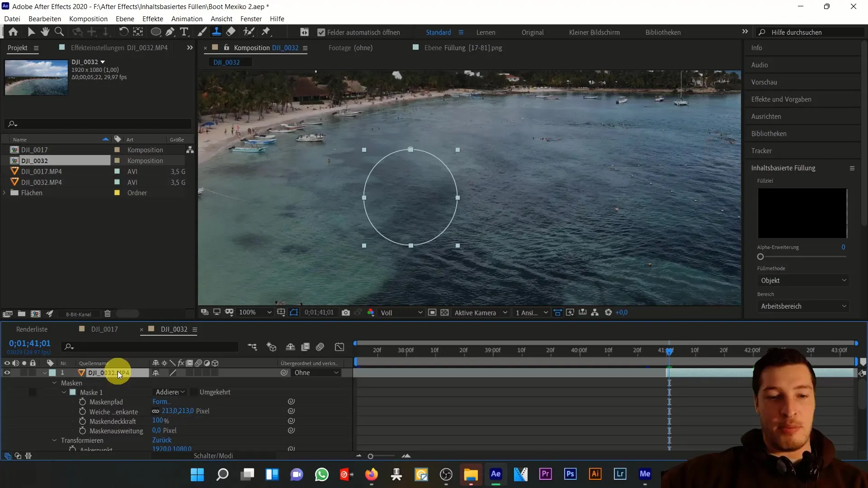Image resolution: width=868 pixels, height=488 pixels.
Task: Open Bereich Arbeitsbereich dropdown
Action: point(802,306)
